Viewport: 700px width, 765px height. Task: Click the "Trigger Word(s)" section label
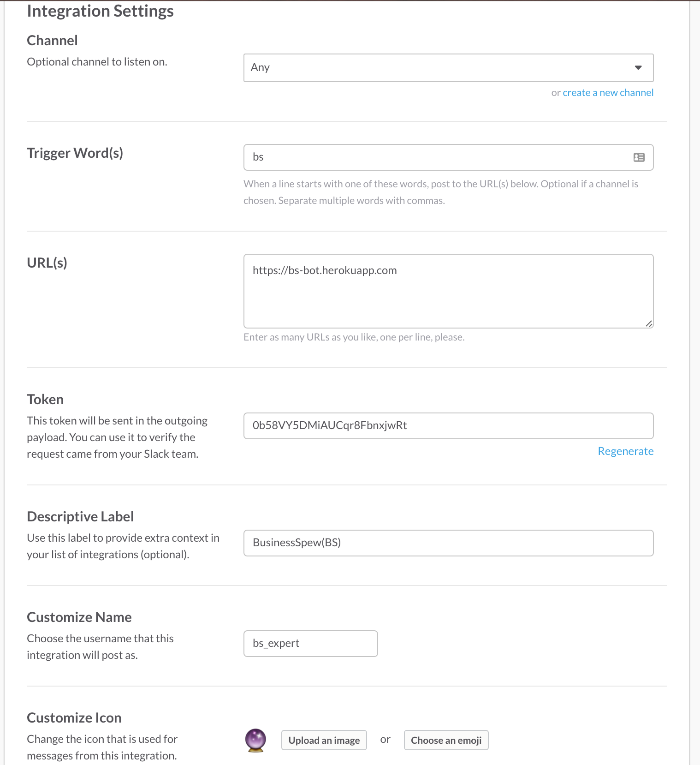coord(75,153)
